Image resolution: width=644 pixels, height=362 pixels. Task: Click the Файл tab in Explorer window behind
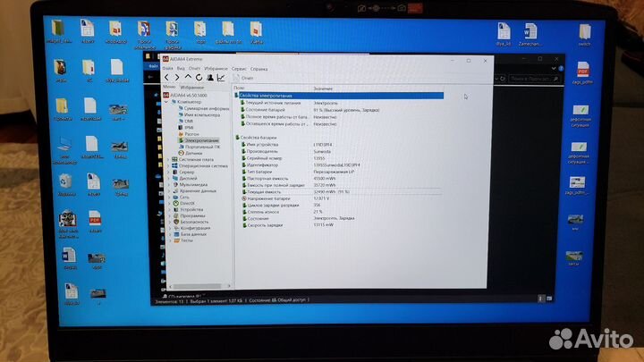(153, 66)
